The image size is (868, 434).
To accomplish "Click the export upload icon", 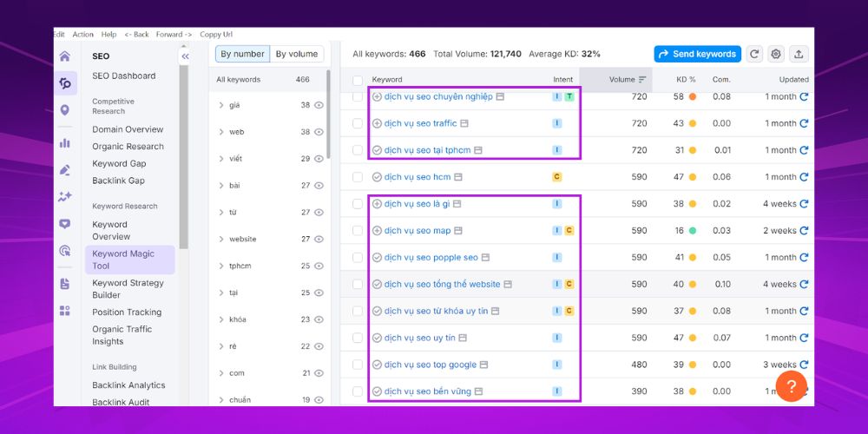I will (799, 54).
